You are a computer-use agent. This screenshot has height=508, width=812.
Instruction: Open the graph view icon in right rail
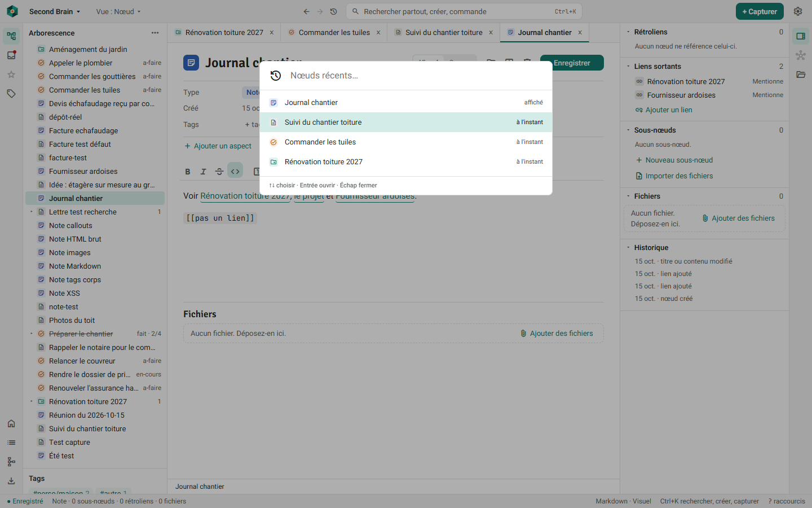coord(801,55)
